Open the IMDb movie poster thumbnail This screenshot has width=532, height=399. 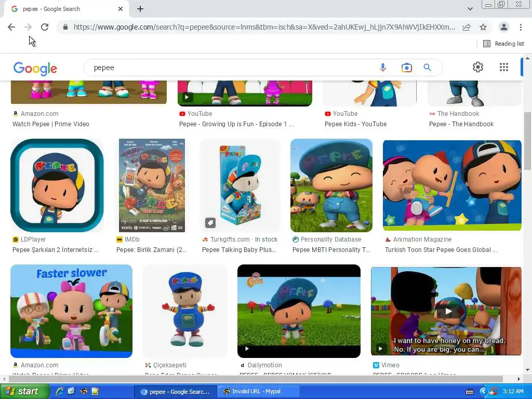pos(152,185)
